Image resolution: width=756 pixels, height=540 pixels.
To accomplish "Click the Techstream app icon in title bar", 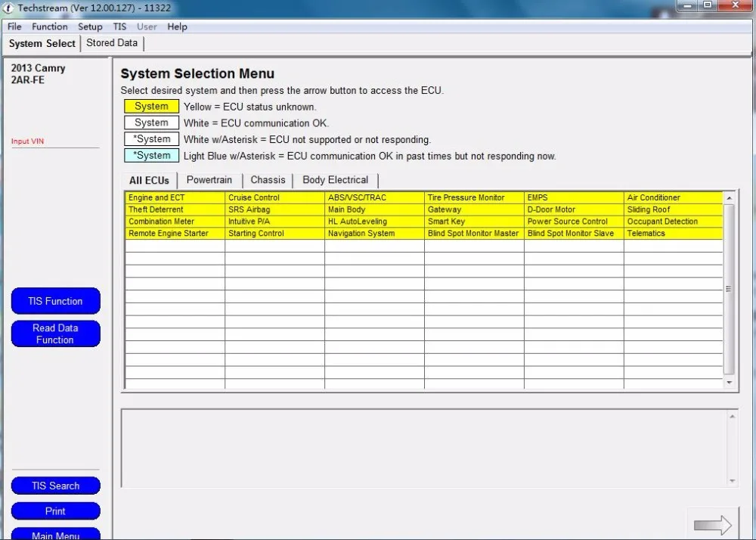I will point(8,8).
